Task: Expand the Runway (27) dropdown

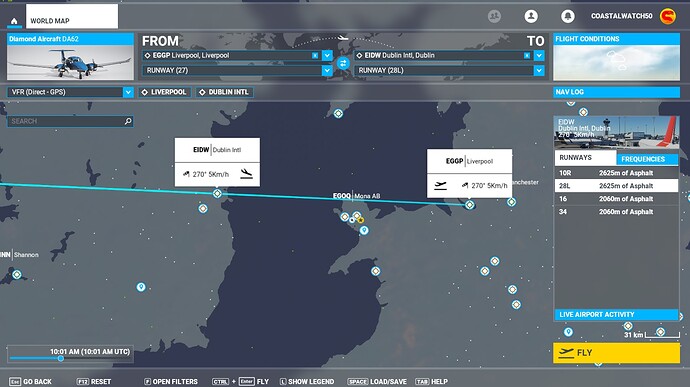Action: 327,70
